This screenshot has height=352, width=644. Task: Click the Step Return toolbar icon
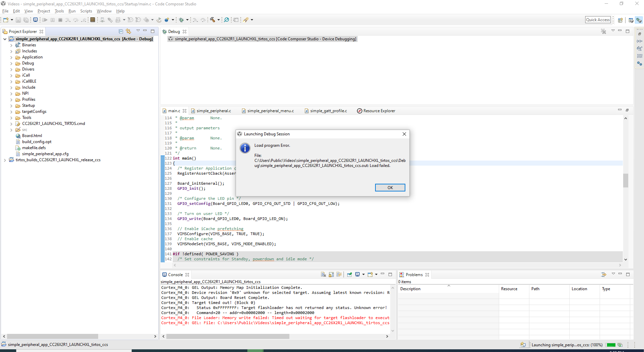[83, 20]
